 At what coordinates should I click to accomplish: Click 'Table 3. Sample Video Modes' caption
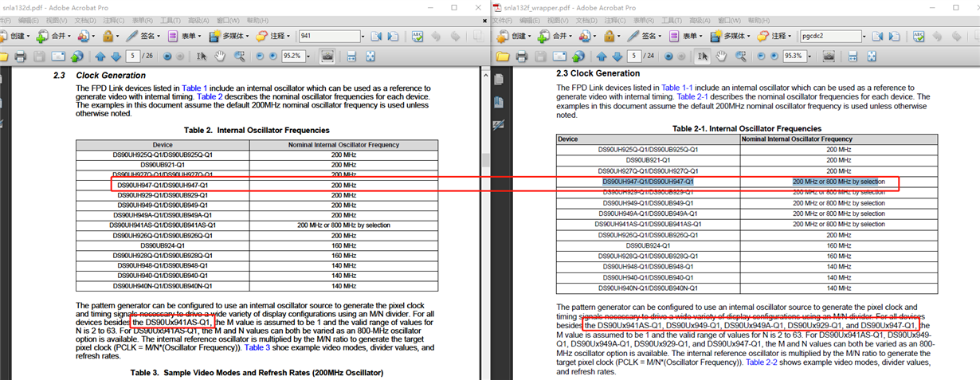click(x=257, y=373)
